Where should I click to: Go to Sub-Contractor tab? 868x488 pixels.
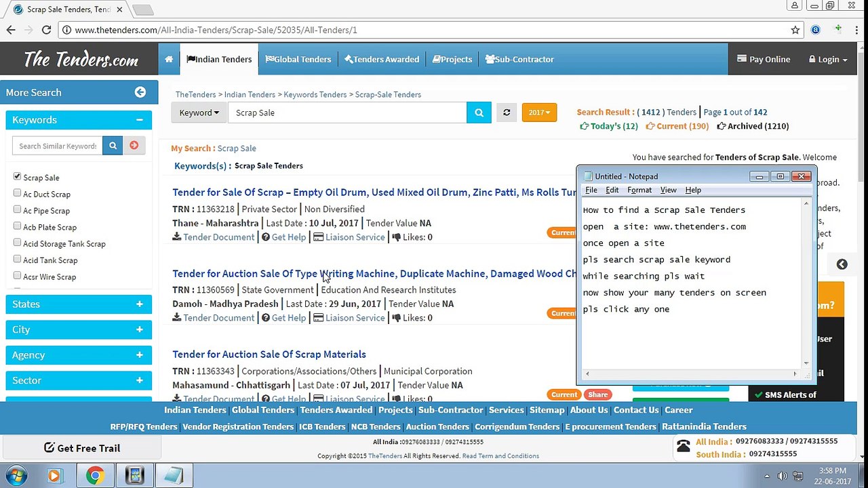point(520,59)
